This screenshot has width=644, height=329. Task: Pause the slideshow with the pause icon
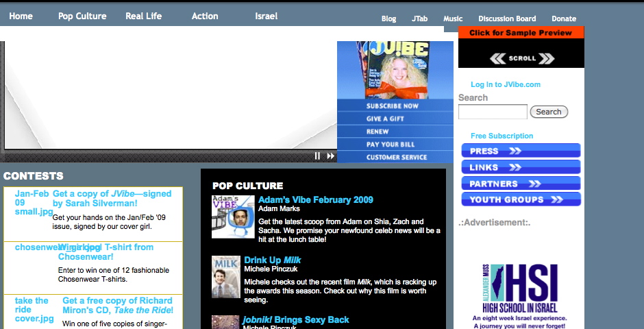click(317, 156)
